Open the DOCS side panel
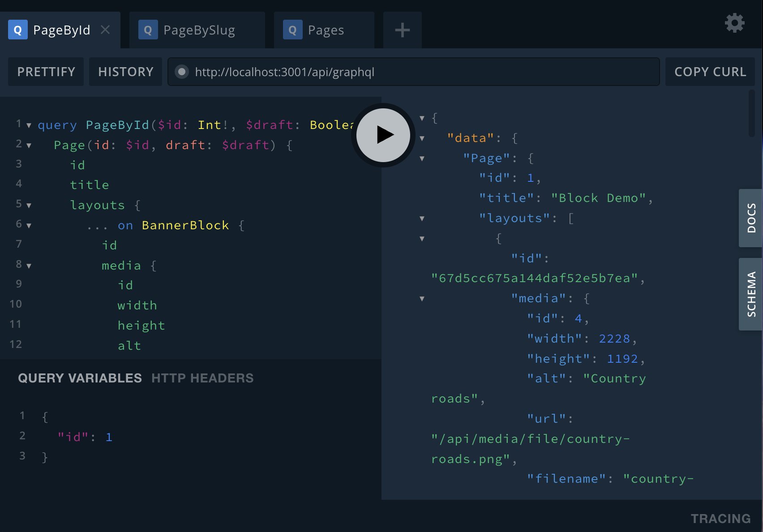Screen dimensions: 763x532 pyautogui.click(x=751, y=218)
